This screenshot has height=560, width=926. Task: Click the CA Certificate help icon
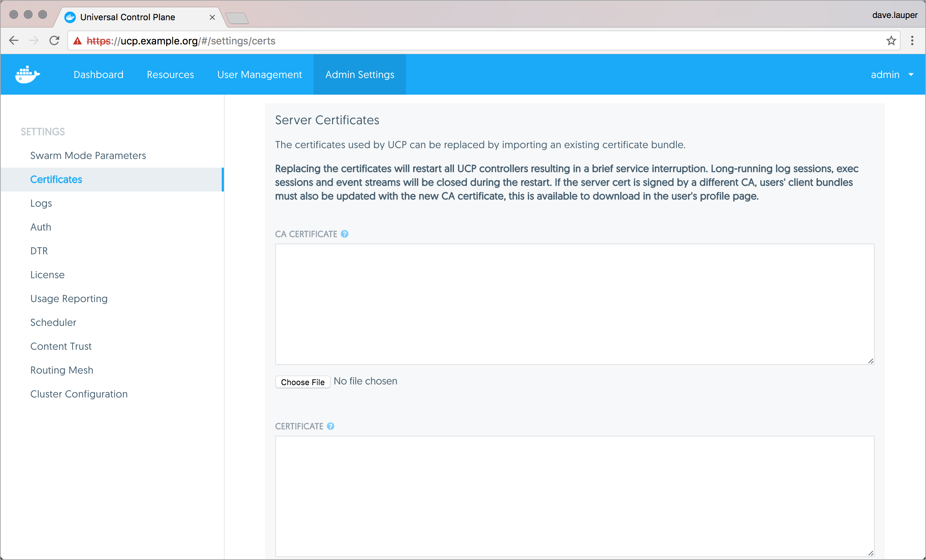tap(344, 234)
